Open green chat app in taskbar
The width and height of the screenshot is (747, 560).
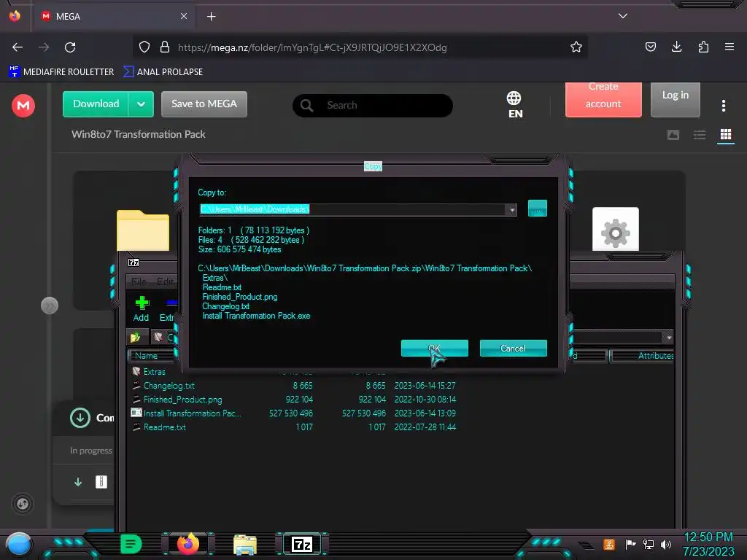pos(131,544)
